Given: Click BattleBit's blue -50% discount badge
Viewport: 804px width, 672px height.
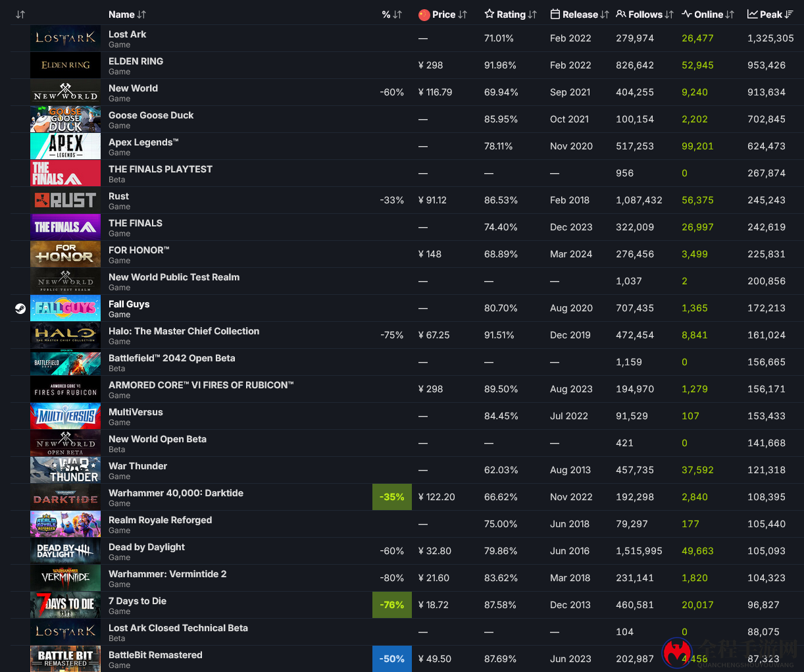Looking at the screenshot, I should coord(392,659).
